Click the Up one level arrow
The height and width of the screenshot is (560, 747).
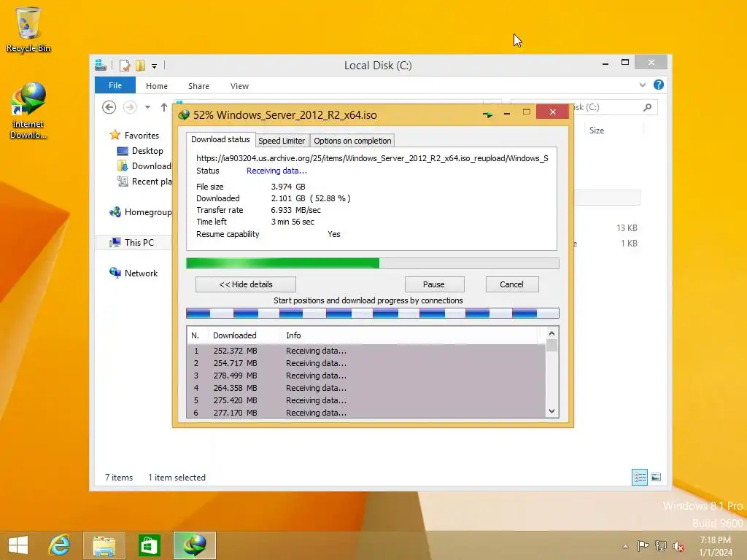pyautogui.click(x=164, y=107)
